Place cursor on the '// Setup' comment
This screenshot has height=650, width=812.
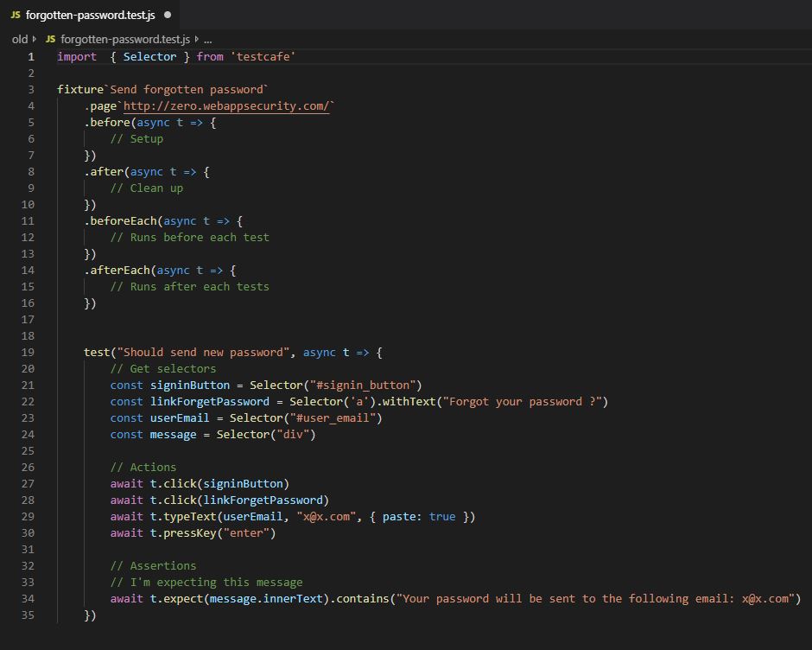click(136, 139)
